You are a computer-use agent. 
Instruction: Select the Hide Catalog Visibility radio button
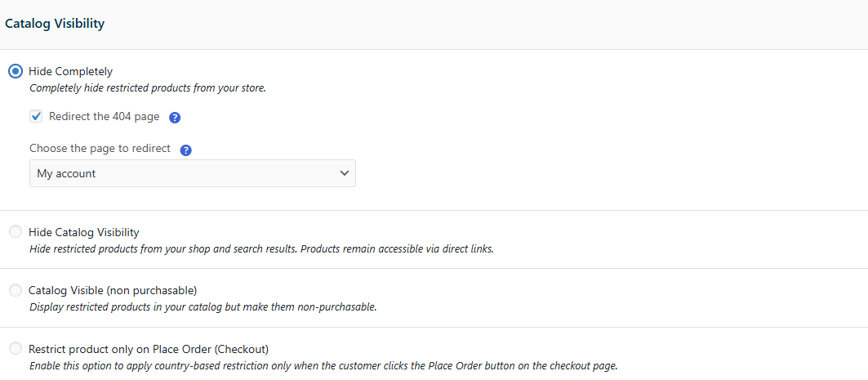click(16, 232)
